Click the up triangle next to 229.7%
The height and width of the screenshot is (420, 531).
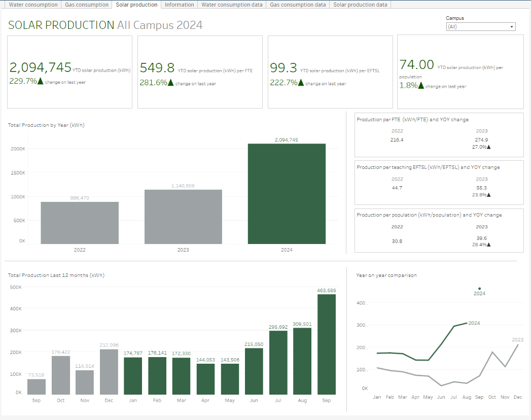pyautogui.click(x=41, y=82)
